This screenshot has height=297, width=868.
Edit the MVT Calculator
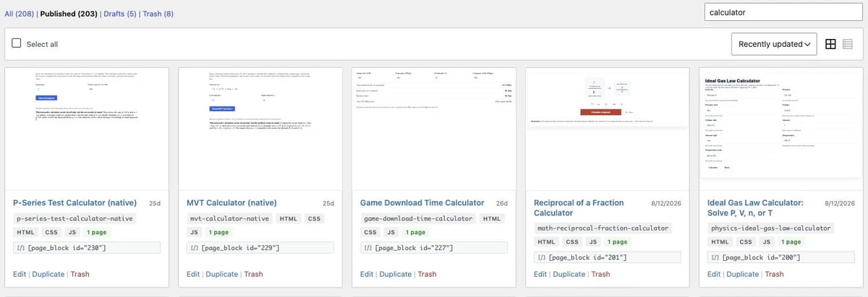193,275
